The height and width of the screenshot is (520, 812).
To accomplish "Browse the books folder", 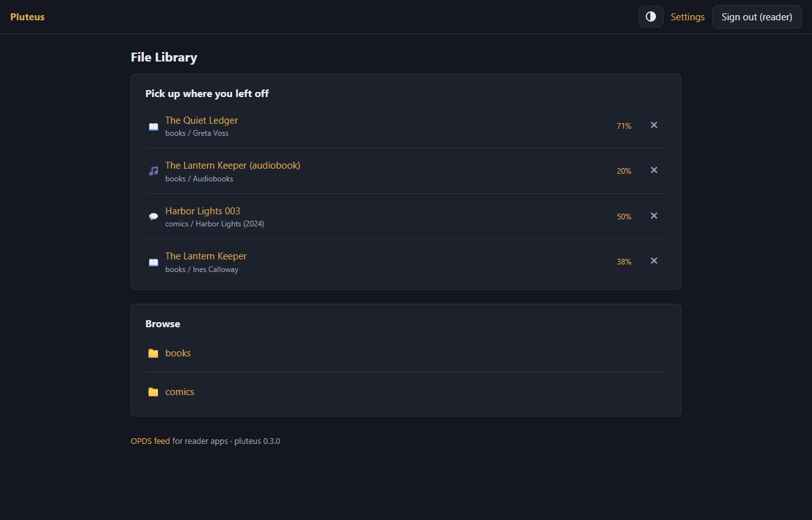I will [178, 353].
